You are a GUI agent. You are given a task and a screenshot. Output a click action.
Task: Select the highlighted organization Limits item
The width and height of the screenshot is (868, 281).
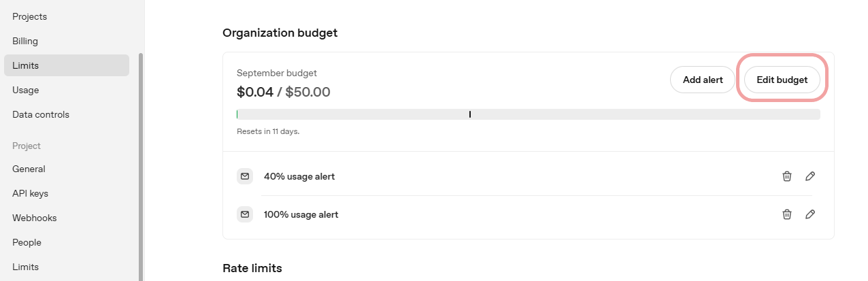[x=26, y=65]
